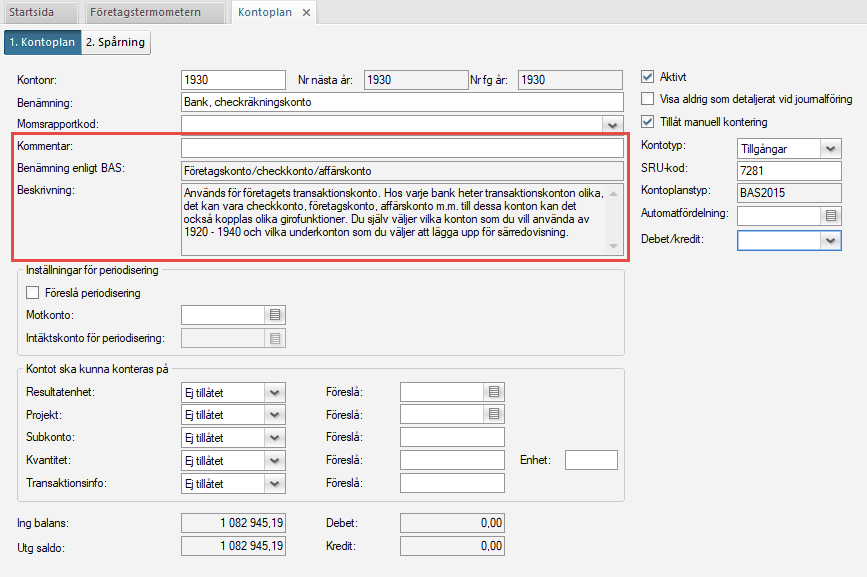Check Föreslå periodisering
Viewport: 867px width, 577px height.
33,292
